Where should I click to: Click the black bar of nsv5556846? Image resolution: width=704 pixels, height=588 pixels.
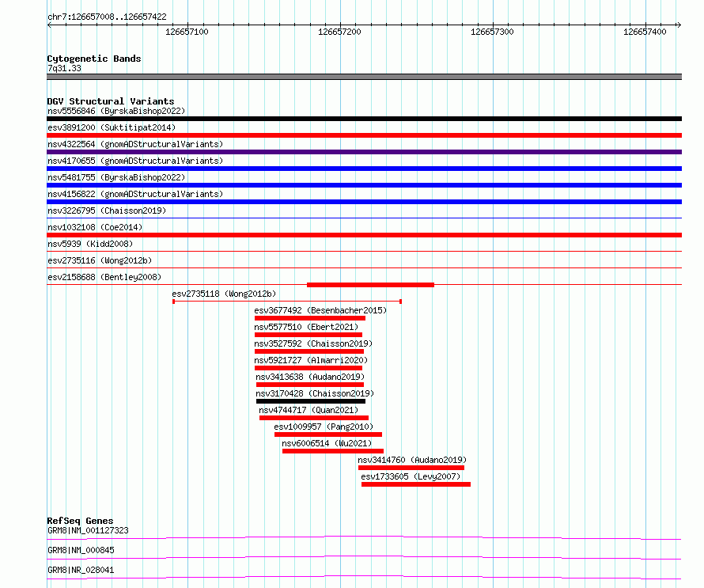pos(364,119)
